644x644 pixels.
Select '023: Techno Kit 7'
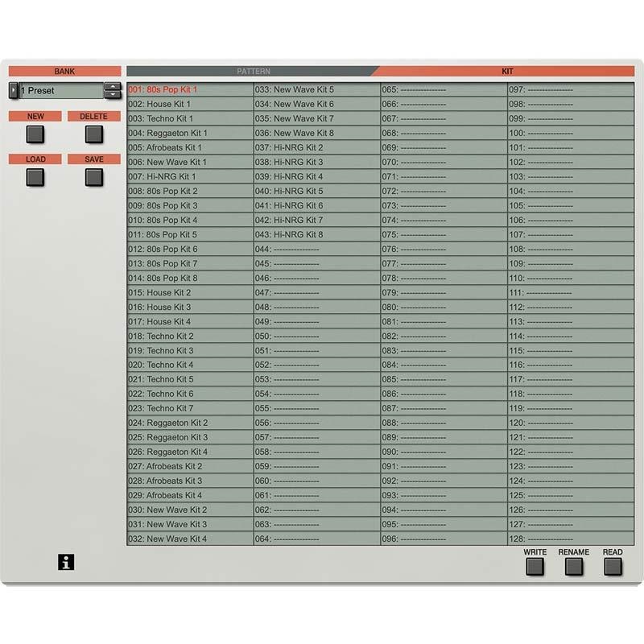click(x=190, y=408)
